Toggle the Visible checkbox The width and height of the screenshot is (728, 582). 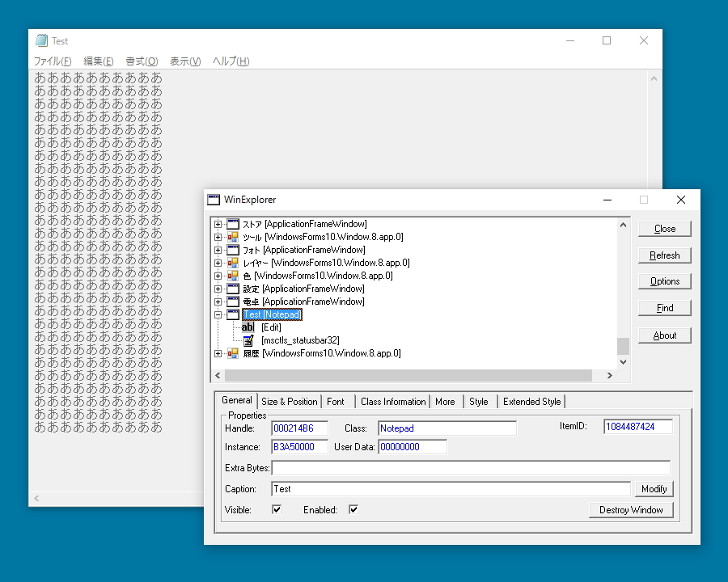point(277,509)
